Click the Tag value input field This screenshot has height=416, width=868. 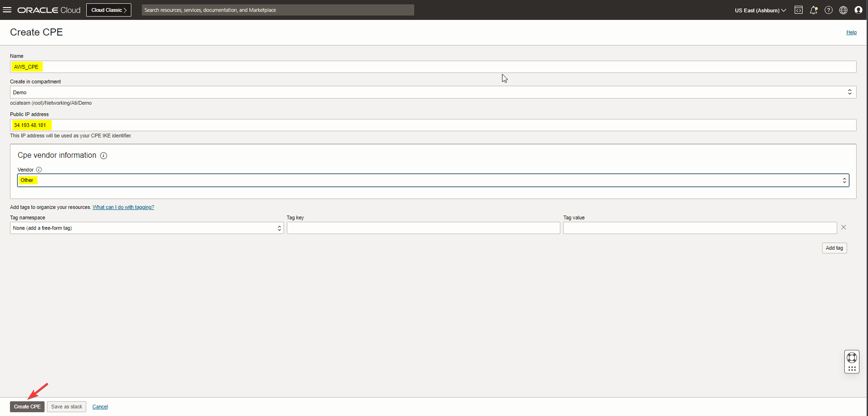pos(700,228)
